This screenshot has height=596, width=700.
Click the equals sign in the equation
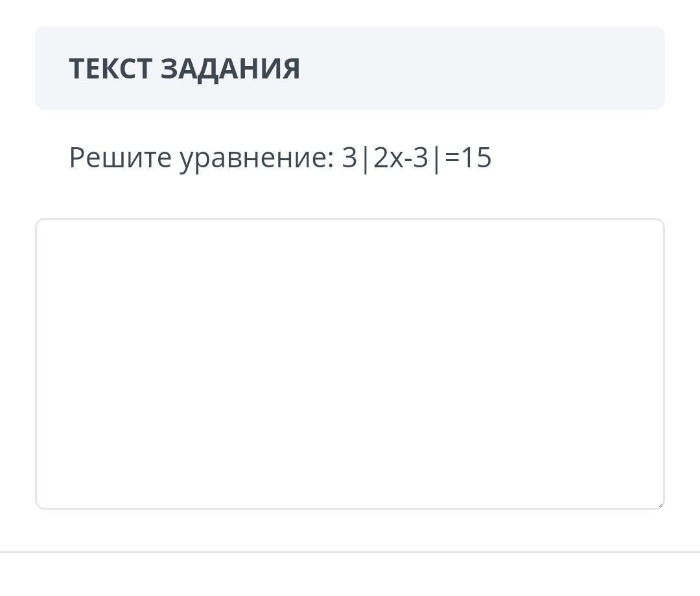coord(452,158)
